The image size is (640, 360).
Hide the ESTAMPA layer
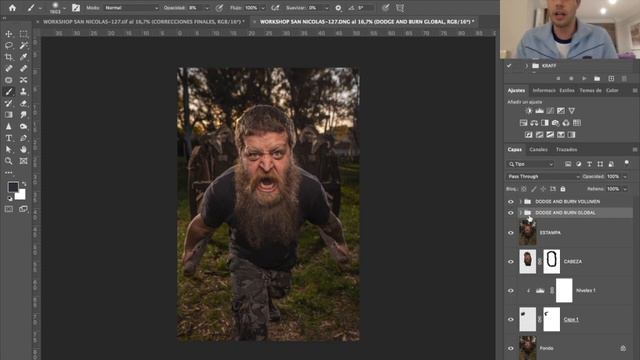(x=511, y=233)
